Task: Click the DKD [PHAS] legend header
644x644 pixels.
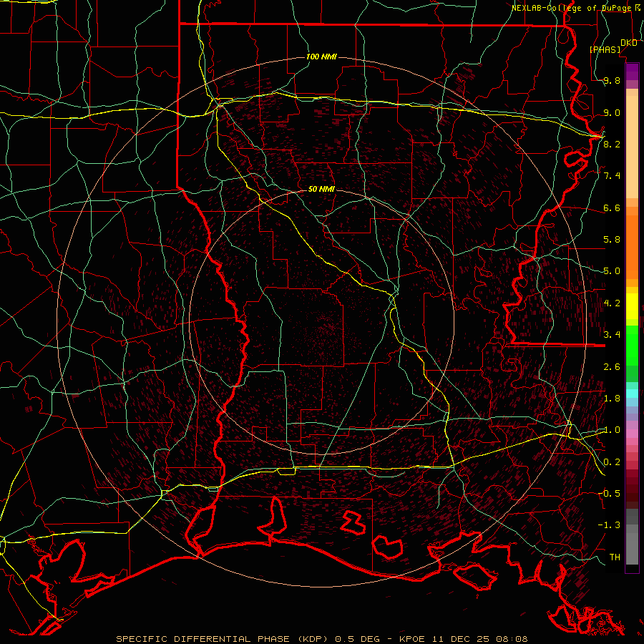Action: coord(613,46)
